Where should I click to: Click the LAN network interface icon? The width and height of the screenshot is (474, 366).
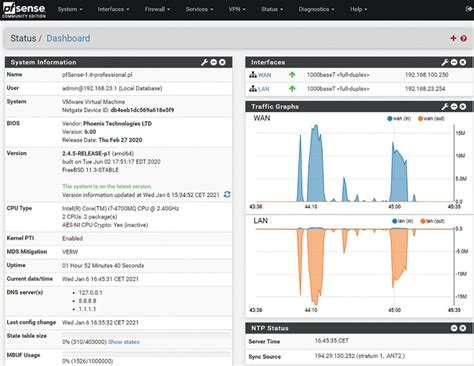pyautogui.click(x=253, y=89)
